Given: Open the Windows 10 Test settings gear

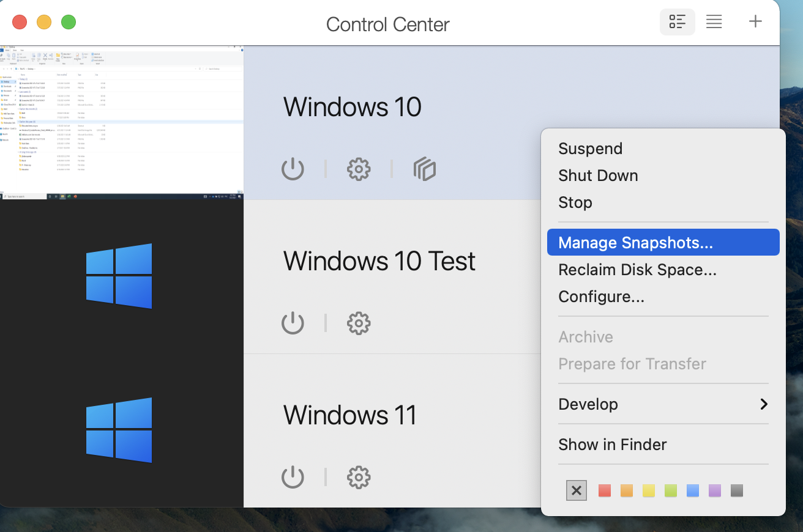Looking at the screenshot, I should pyautogui.click(x=359, y=323).
